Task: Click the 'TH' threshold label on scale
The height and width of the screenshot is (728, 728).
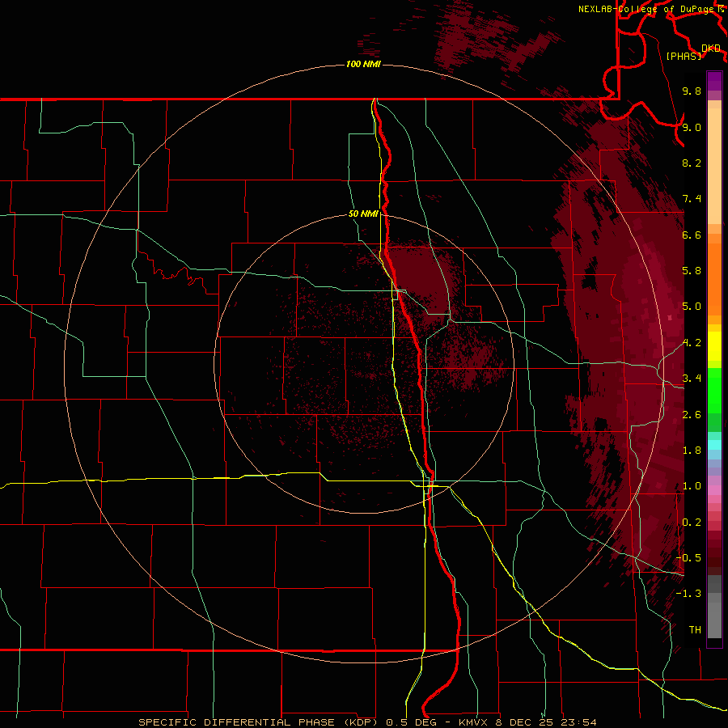Action: pos(695,630)
